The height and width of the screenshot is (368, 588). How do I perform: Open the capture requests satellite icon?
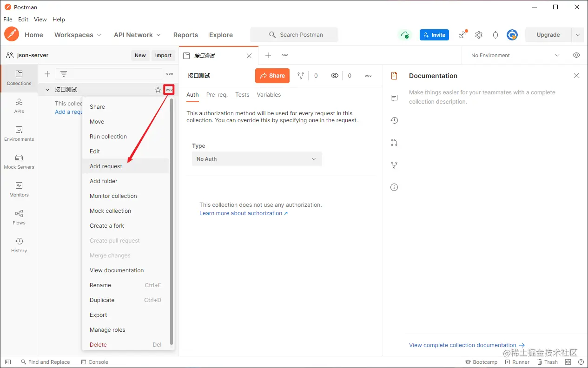pyautogui.click(x=462, y=35)
